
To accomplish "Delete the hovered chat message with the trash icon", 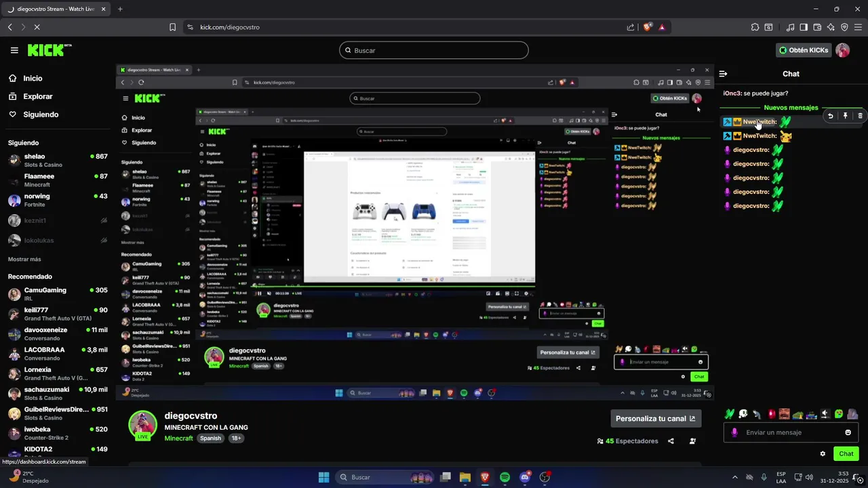I will click(860, 116).
